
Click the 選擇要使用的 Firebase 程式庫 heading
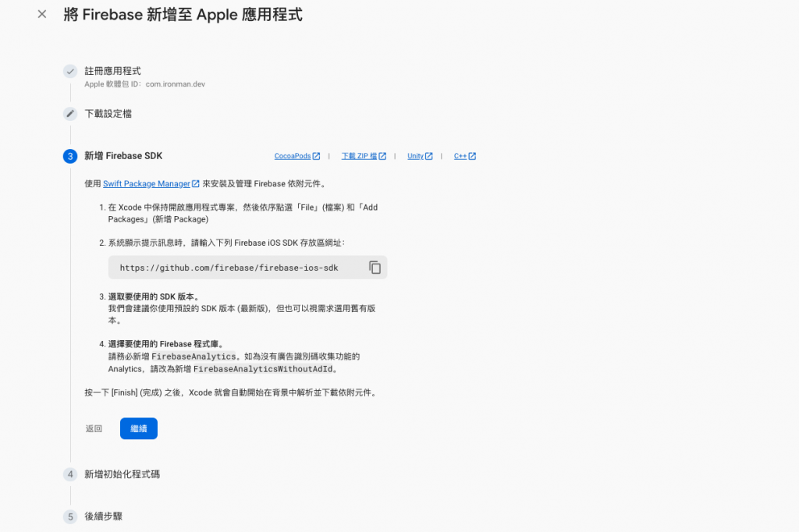click(x=165, y=344)
